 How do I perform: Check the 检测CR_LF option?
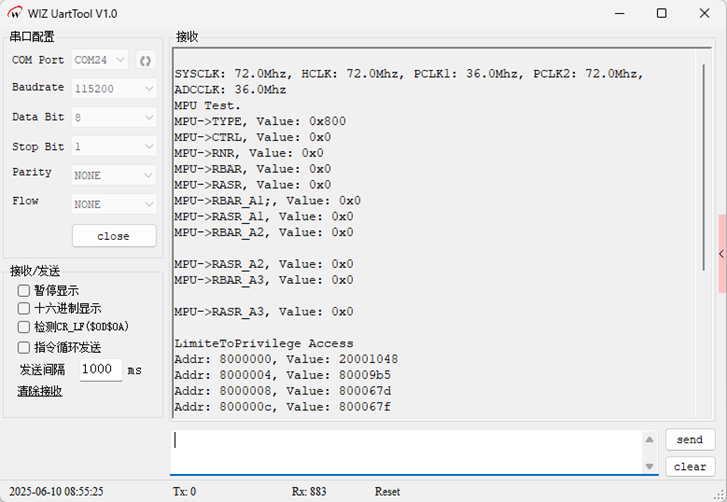[24, 327]
